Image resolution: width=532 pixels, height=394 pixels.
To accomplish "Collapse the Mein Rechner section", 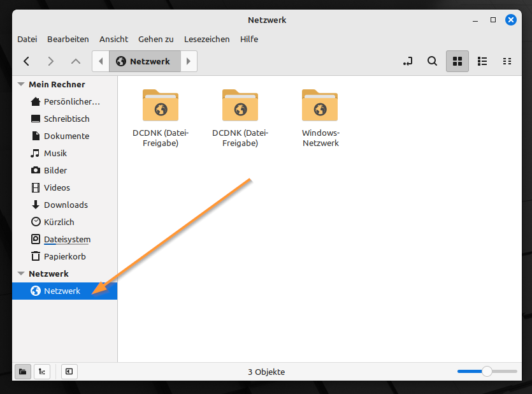I will tap(21, 84).
